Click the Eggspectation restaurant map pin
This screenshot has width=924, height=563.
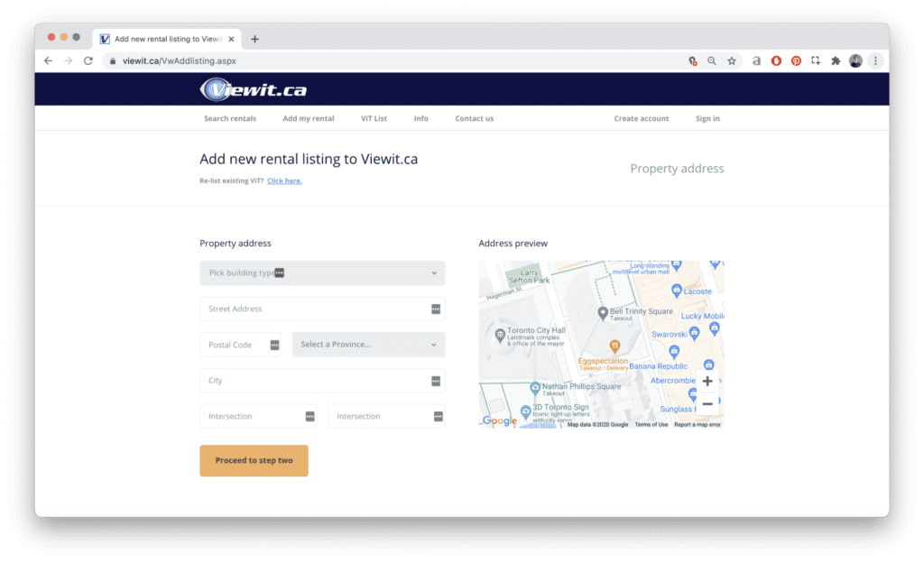pyautogui.click(x=614, y=345)
